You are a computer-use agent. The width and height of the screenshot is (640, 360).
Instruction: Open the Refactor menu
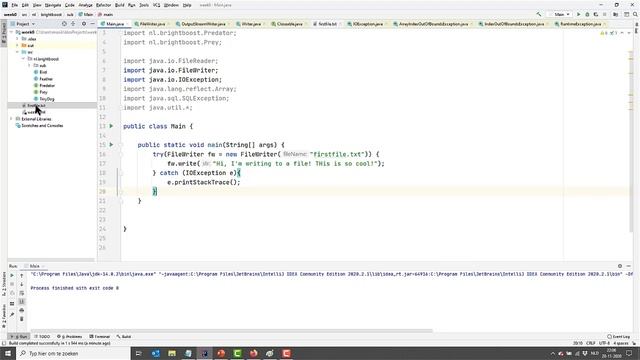point(103,5)
